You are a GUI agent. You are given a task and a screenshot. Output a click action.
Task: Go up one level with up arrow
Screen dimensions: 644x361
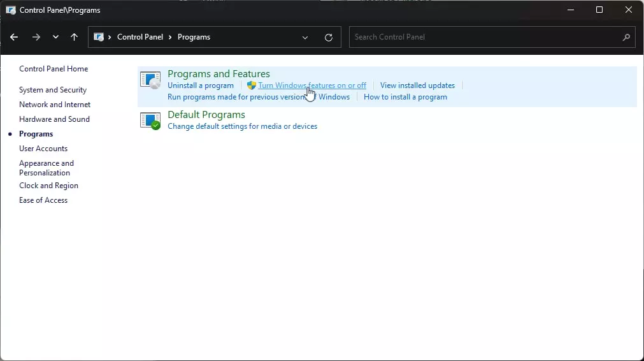(x=74, y=37)
